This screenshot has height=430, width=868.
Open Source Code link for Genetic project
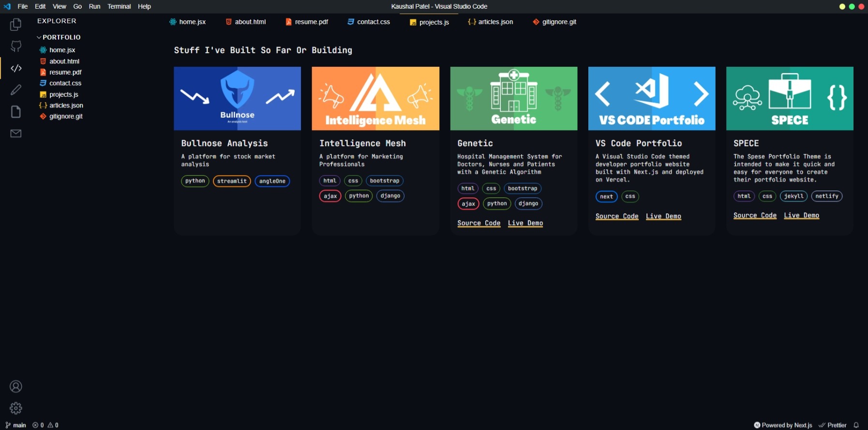coord(479,223)
